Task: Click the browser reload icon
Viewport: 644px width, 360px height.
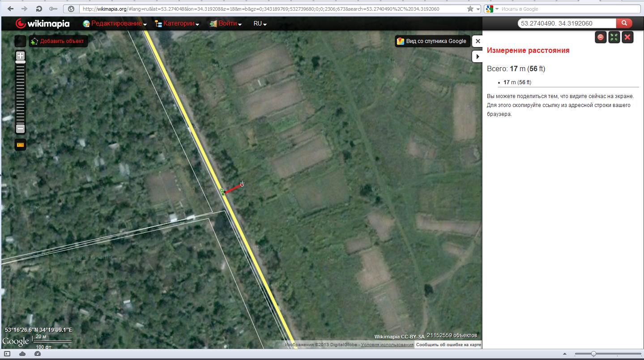Action: click(39, 9)
